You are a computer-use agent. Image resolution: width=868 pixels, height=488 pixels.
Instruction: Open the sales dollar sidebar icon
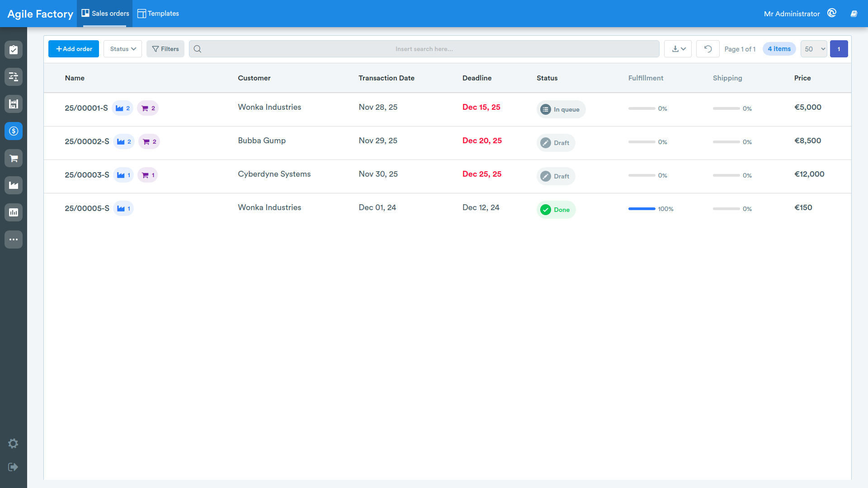pos(14,131)
